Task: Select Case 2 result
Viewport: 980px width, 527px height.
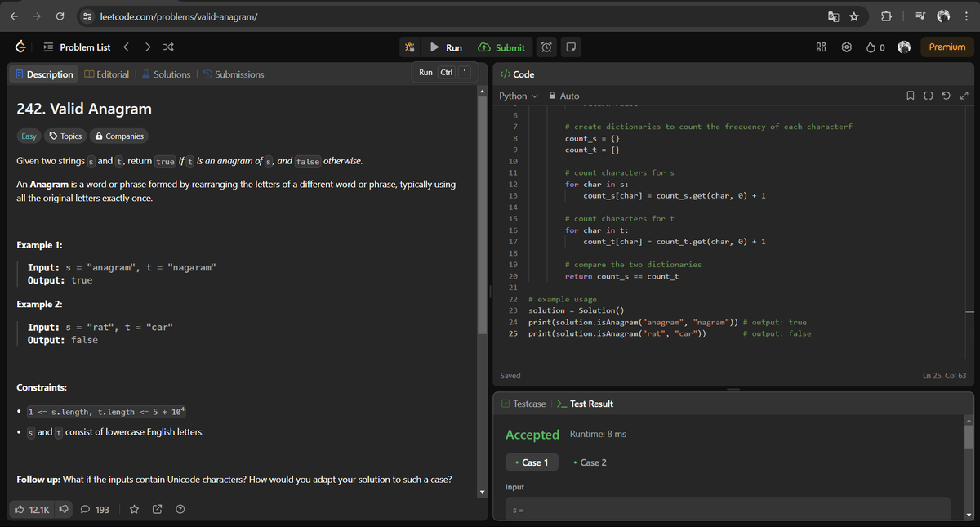Action: pyautogui.click(x=590, y=462)
